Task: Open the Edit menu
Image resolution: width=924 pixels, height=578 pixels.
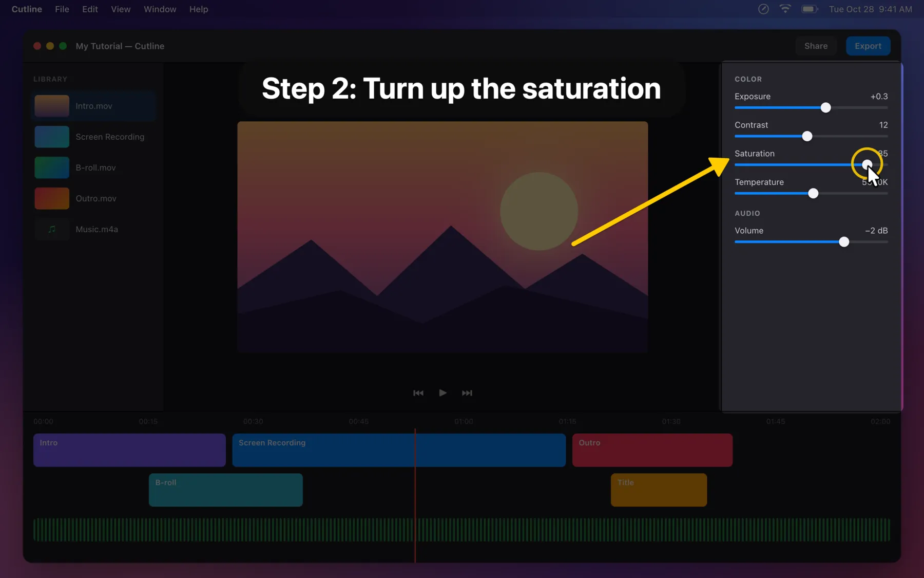Action: [x=90, y=9]
